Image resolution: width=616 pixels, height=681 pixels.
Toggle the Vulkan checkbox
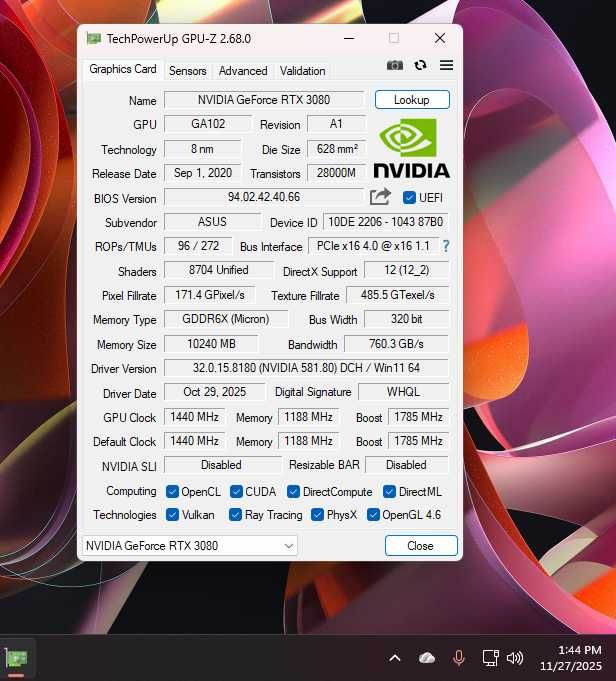(172, 515)
